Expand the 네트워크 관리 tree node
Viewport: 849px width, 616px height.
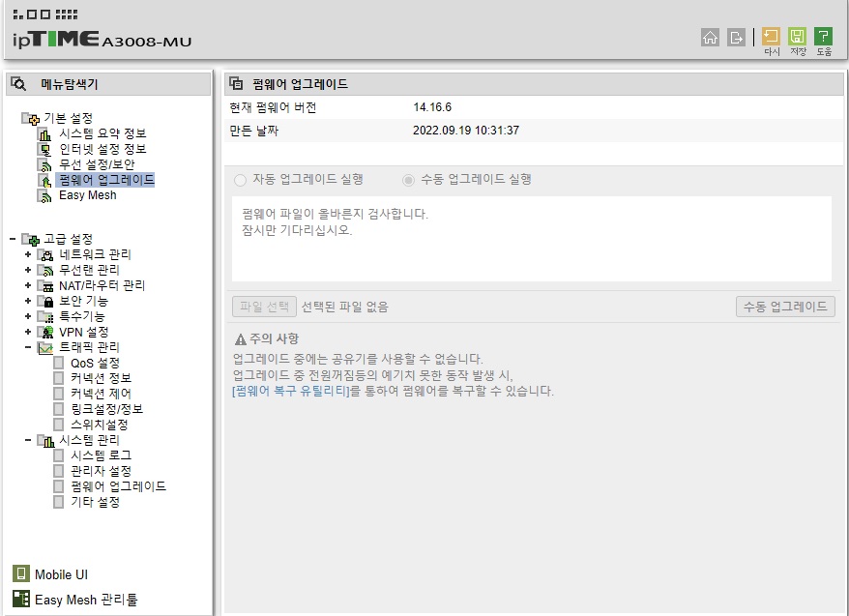pos(28,254)
